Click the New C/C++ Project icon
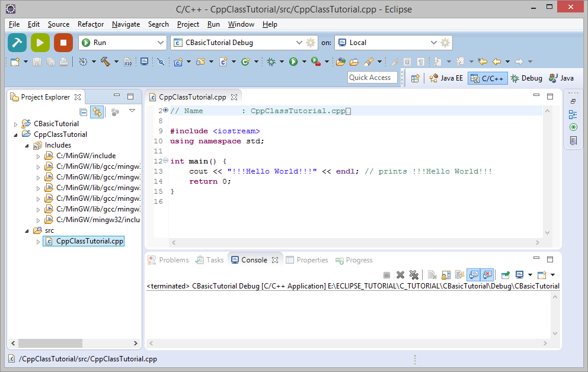The image size is (588, 372). click(x=178, y=62)
